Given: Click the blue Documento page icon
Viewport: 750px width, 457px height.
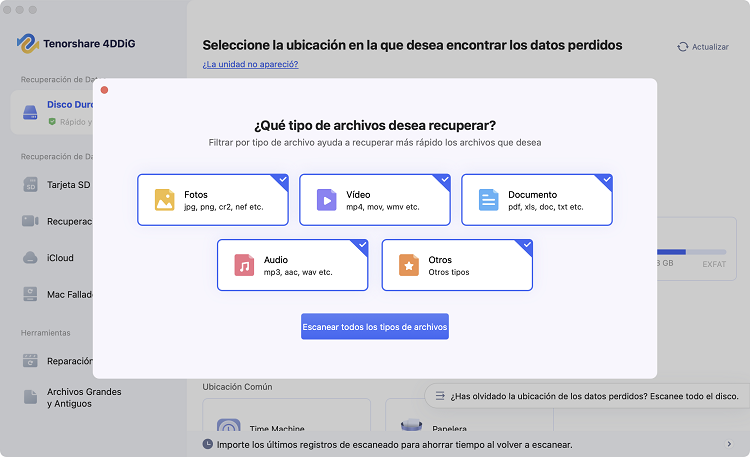Looking at the screenshot, I should [x=488, y=200].
